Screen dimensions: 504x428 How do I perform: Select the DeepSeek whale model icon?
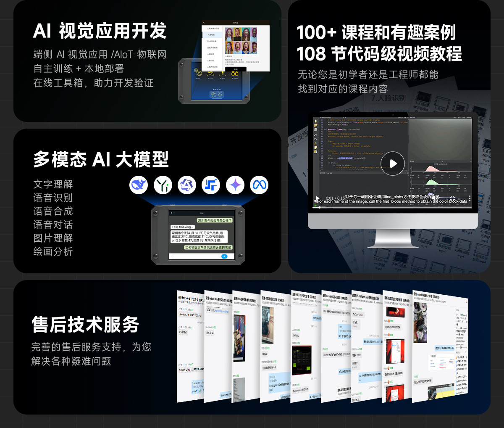tap(139, 185)
